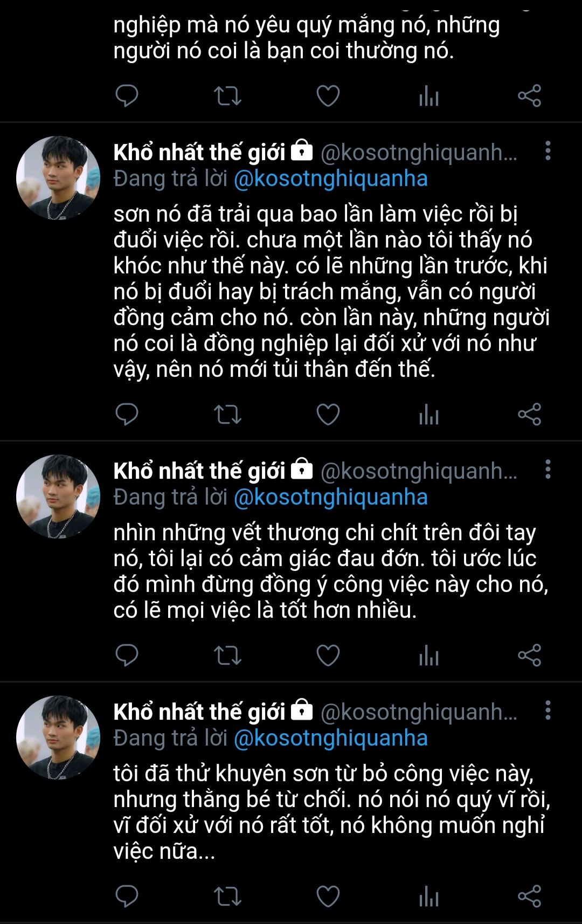Screen dimensions: 582x924
Task: Reply to the top tweet ending "coi thường nó"
Action: click(127, 96)
